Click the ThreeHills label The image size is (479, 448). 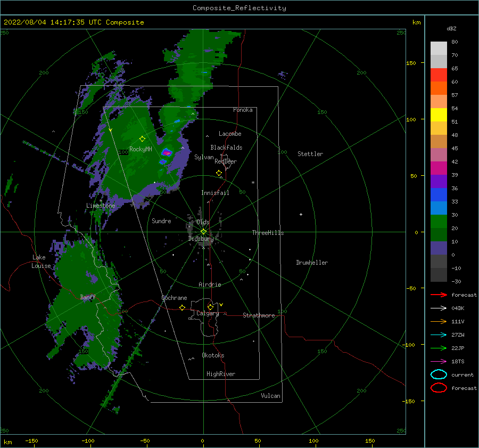(x=268, y=233)
